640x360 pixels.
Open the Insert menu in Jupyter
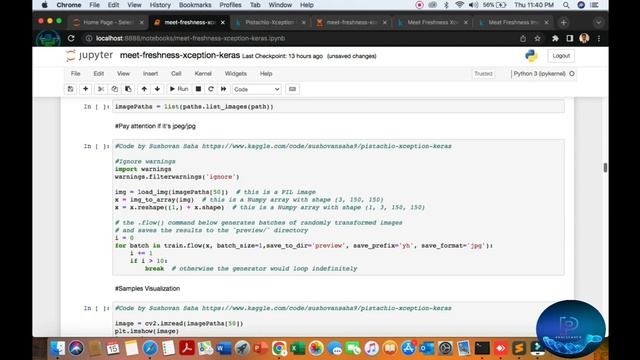150,73
